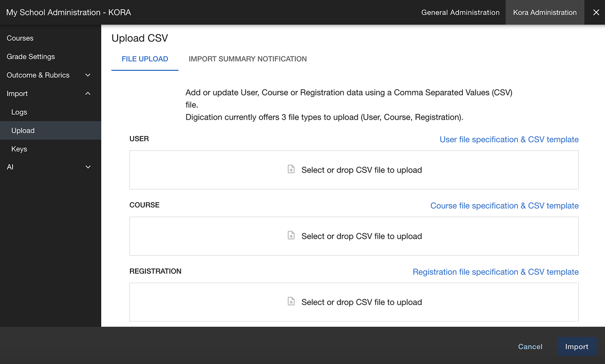Select a CSV file in USER dropzone

click(354, 170)
